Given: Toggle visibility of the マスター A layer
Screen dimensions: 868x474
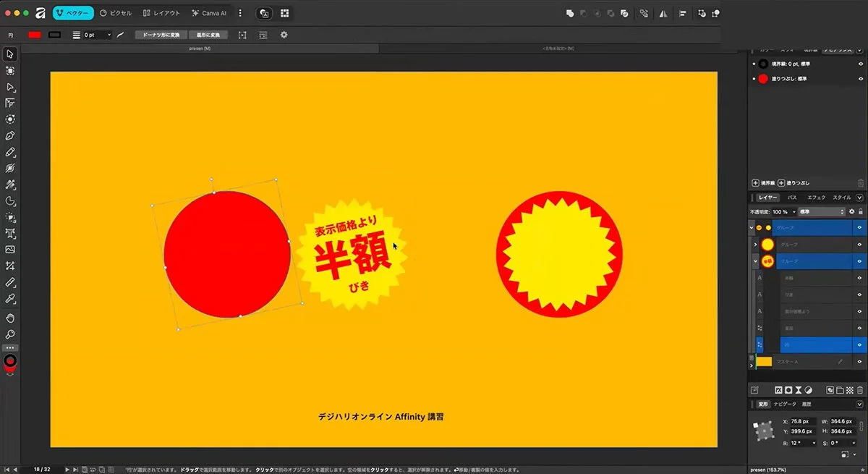Looking at the screenshot, I should [x=859, y=360].
